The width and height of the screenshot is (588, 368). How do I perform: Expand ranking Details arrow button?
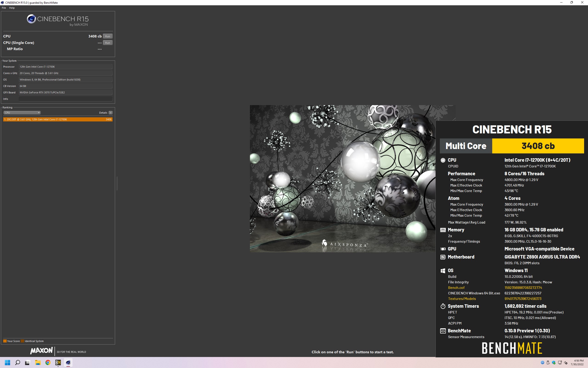pyautogui.click(x=110, y=113)
